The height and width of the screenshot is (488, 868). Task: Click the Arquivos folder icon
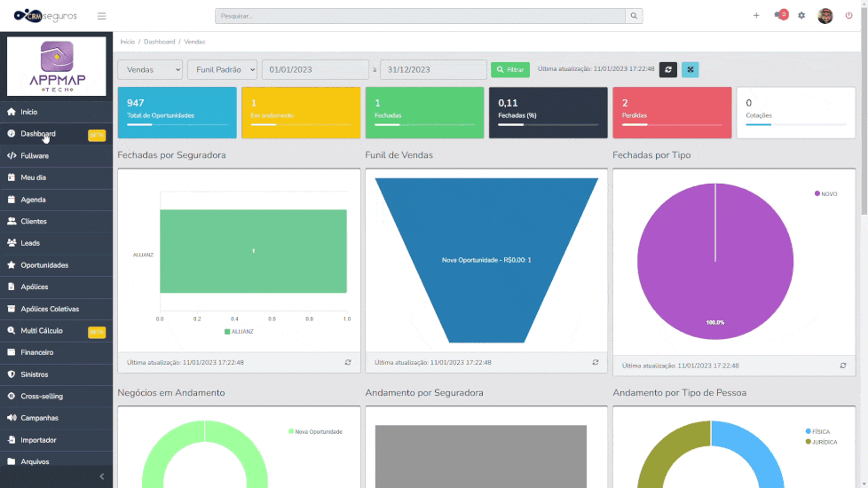[x=12, y=461]
